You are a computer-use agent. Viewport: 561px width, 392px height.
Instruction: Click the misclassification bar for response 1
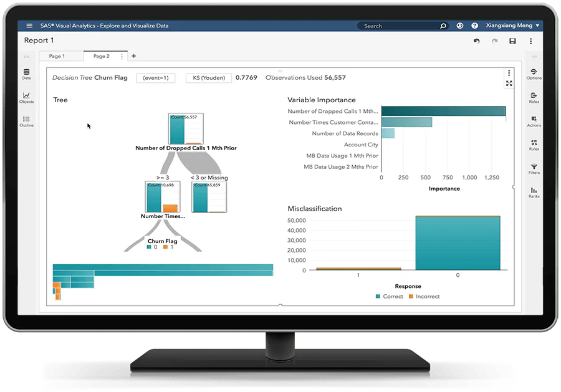358,269
